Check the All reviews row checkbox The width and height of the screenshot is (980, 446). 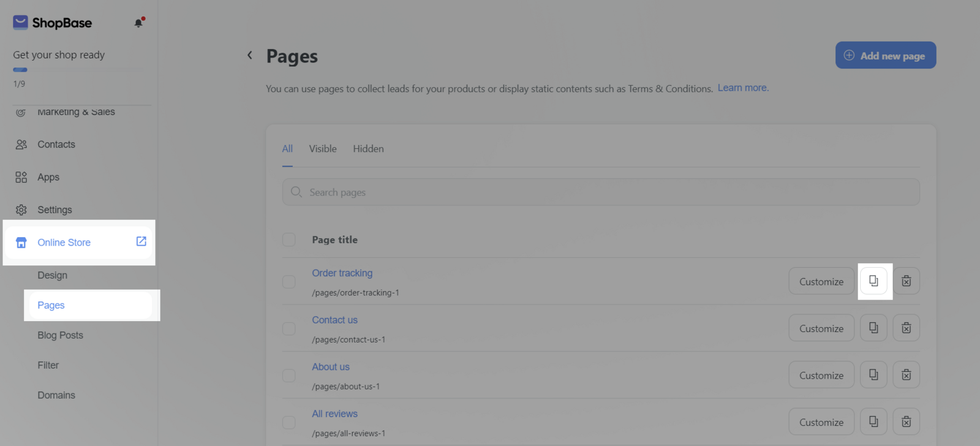(289, 423)
